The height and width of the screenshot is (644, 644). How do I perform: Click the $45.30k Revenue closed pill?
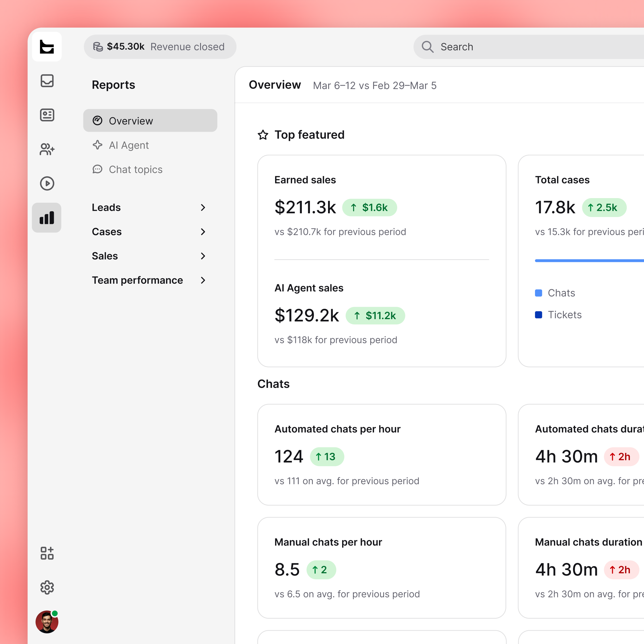point(160,47)
